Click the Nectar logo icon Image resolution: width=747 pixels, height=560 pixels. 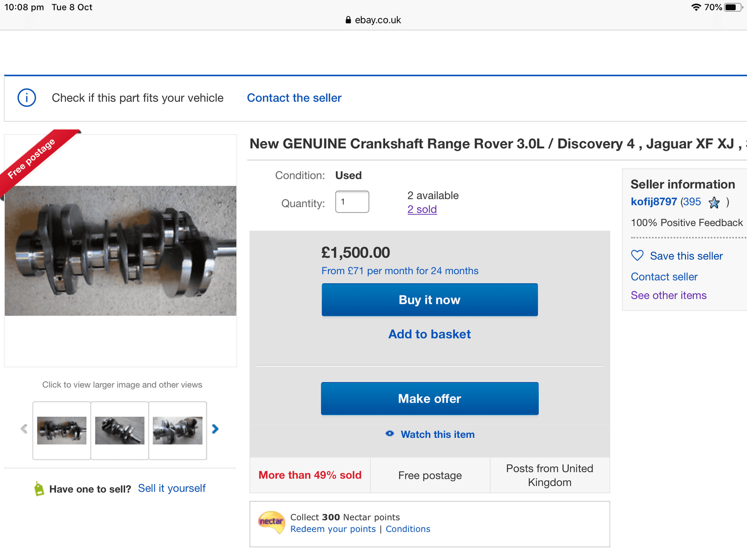pyautogui.click(x=271, y=522)
